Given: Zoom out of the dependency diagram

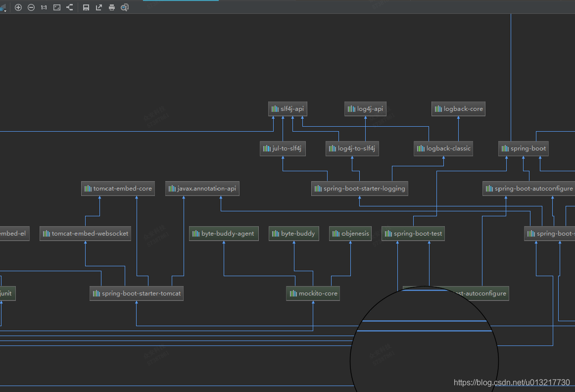Looking at the screenshot, I should point(31,7).
